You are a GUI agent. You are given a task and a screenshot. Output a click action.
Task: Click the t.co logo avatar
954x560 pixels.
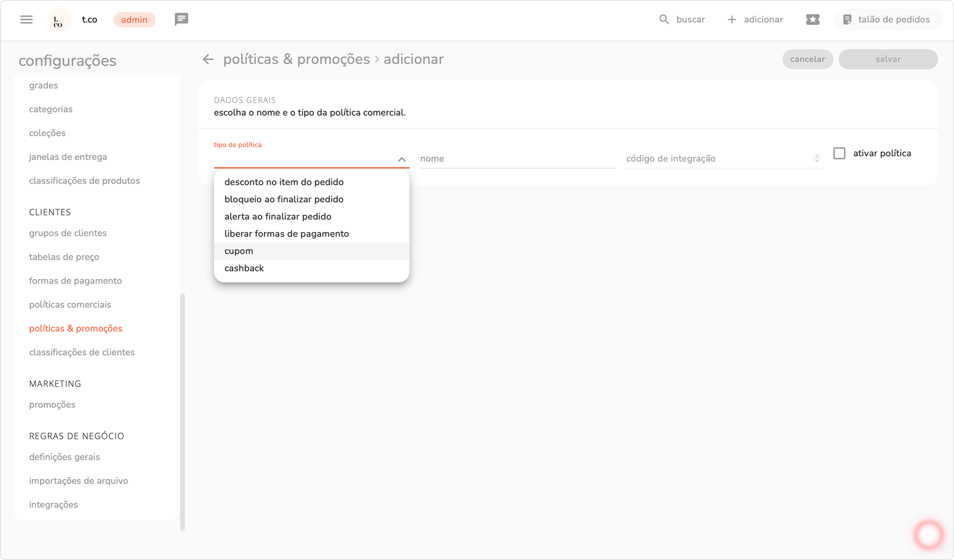click(x=59, y=20)
